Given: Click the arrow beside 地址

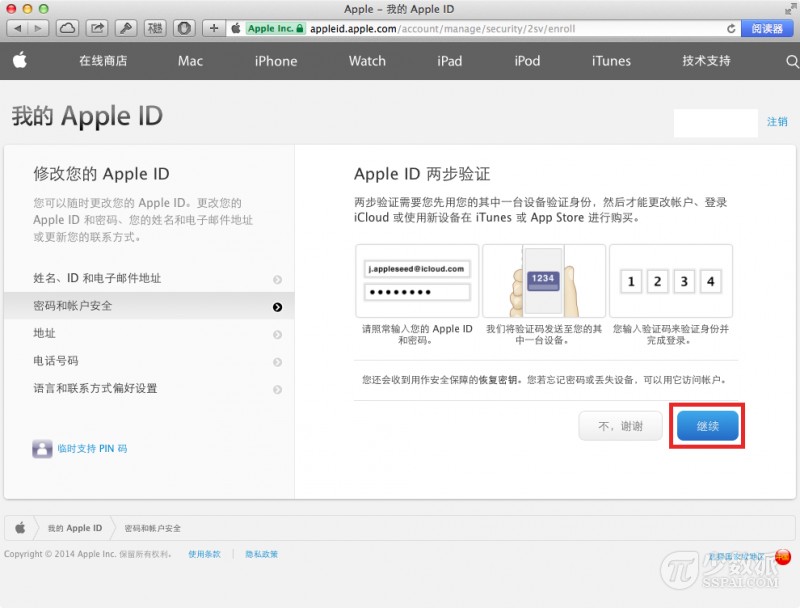Looking at the screenshot, I should 278,335.
